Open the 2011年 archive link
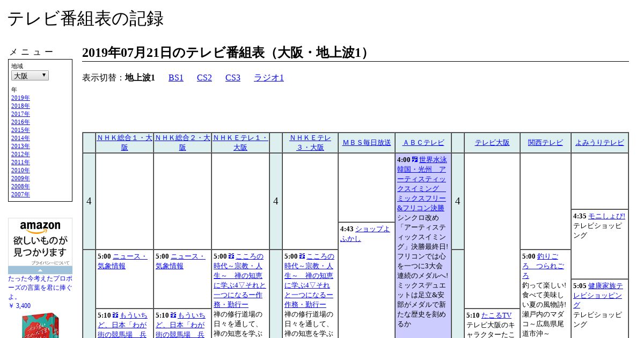Screen dimensions: 644x338 tap(20, 163)
